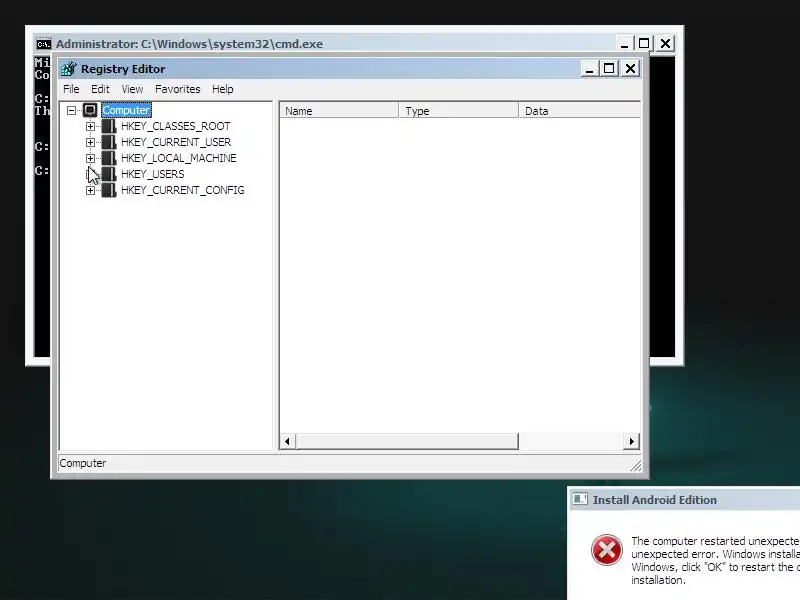Click the Computer monitor icon in tree
800x600 pixels.
pos(90,110)
